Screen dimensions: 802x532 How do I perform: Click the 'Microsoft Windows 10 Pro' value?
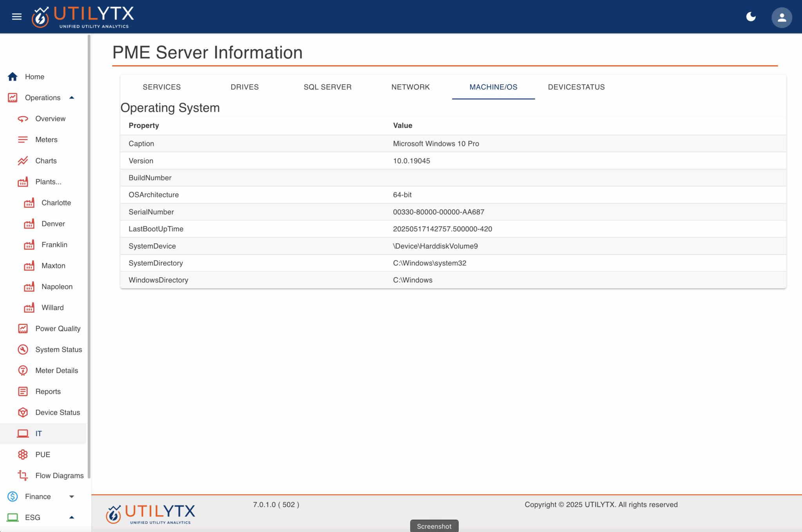pos(436,144)
